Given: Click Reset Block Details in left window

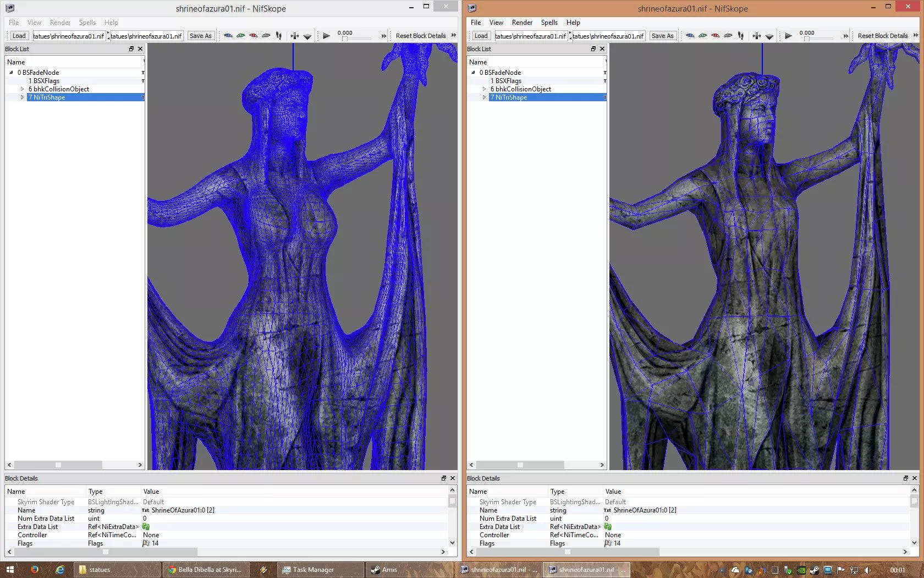Looking at the screenshot, I should 421,36.
